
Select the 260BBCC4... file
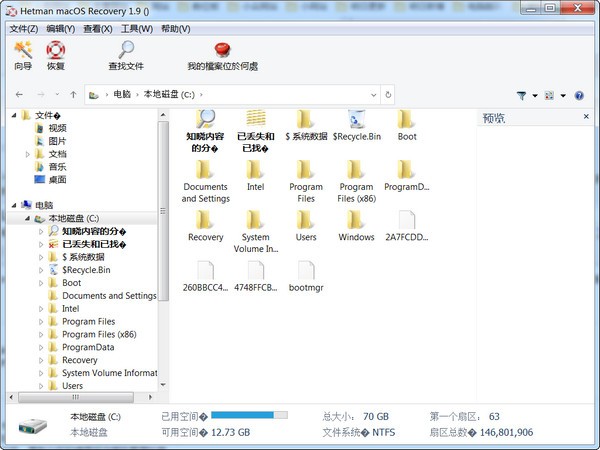(205, 277)
